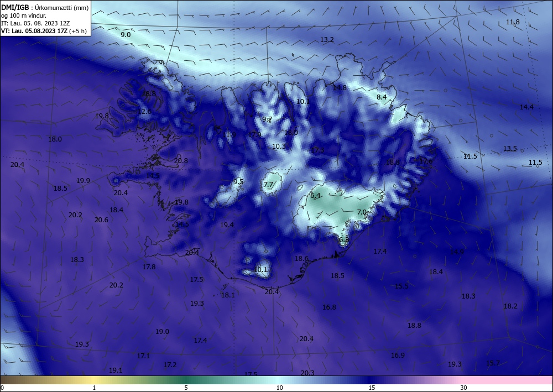Image resolution: width=553 pixels, height=392 pixels.
Task: Click the 18.1 value on the map
Action: click(228, 295)
